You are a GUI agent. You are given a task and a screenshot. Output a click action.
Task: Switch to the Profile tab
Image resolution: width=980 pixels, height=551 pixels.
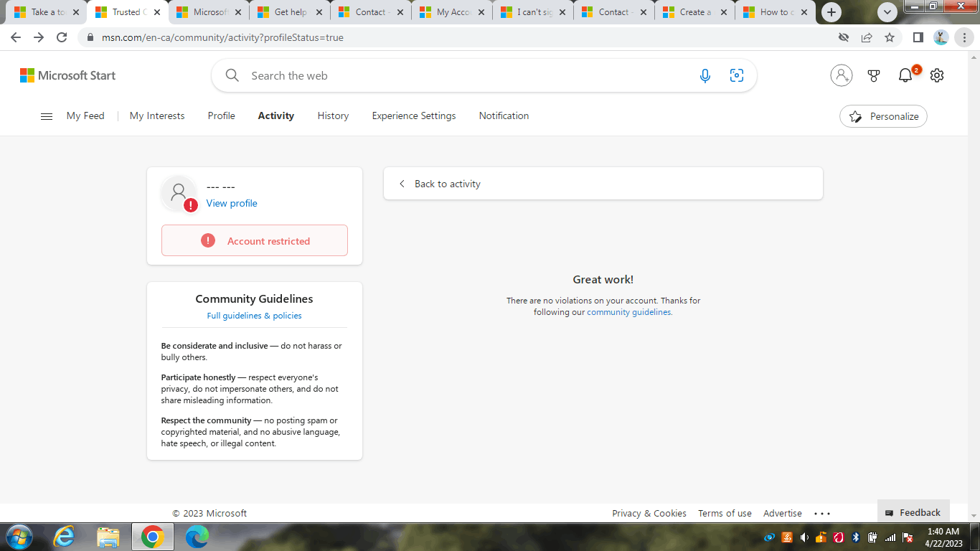(222, 116)
